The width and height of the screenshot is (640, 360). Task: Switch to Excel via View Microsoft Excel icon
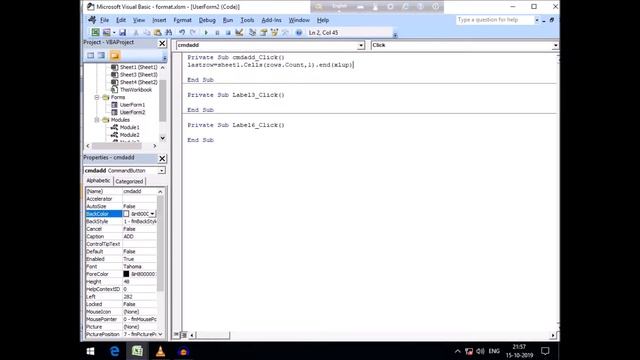pyautogui.click(x=95, y=33)
